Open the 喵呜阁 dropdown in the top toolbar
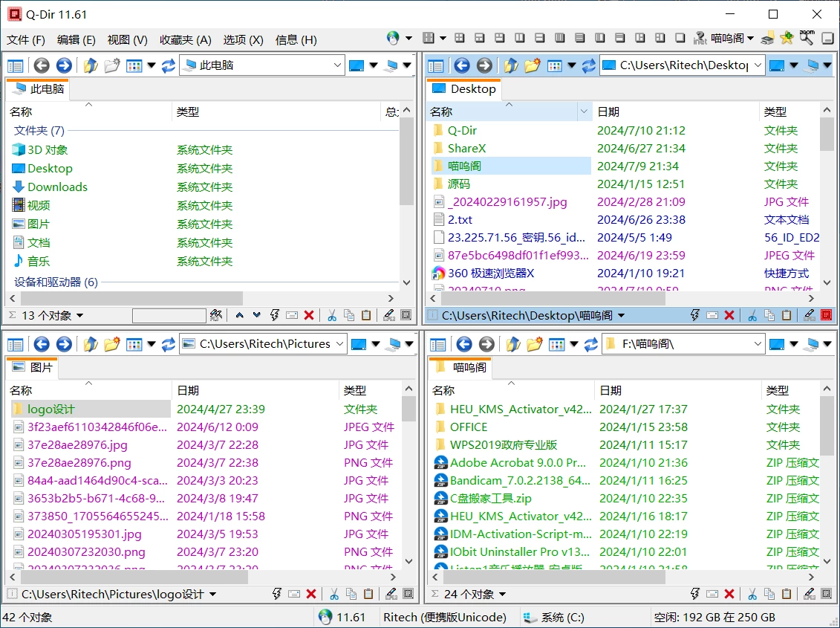The image size is (840, 628). [750, 38]
